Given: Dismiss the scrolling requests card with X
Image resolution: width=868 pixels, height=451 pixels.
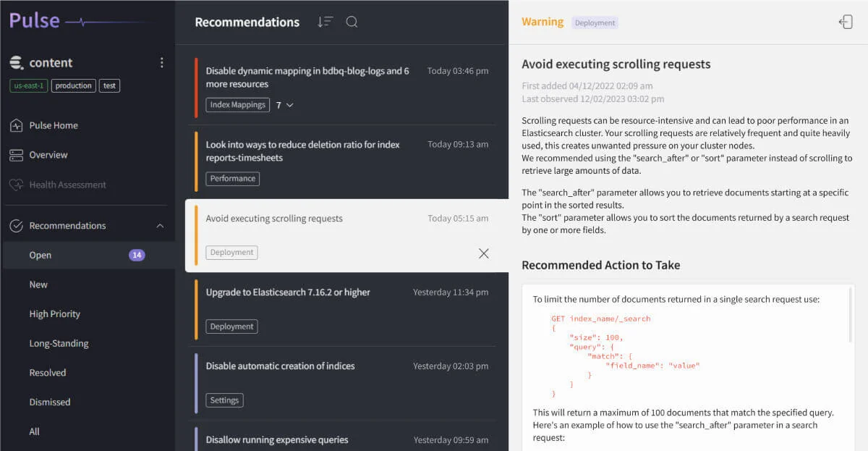Looking at the screenshot, I should [483, 253].
